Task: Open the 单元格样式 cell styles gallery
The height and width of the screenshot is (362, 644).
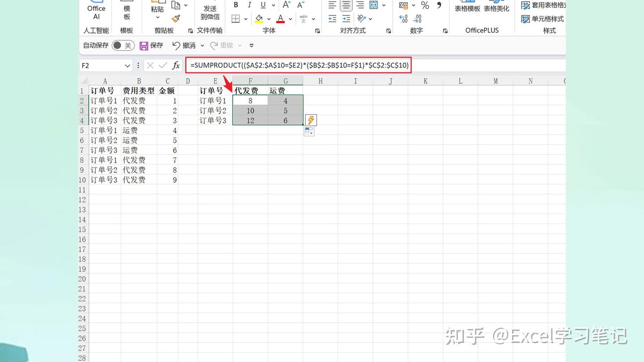Action: (x=545, y=19)
